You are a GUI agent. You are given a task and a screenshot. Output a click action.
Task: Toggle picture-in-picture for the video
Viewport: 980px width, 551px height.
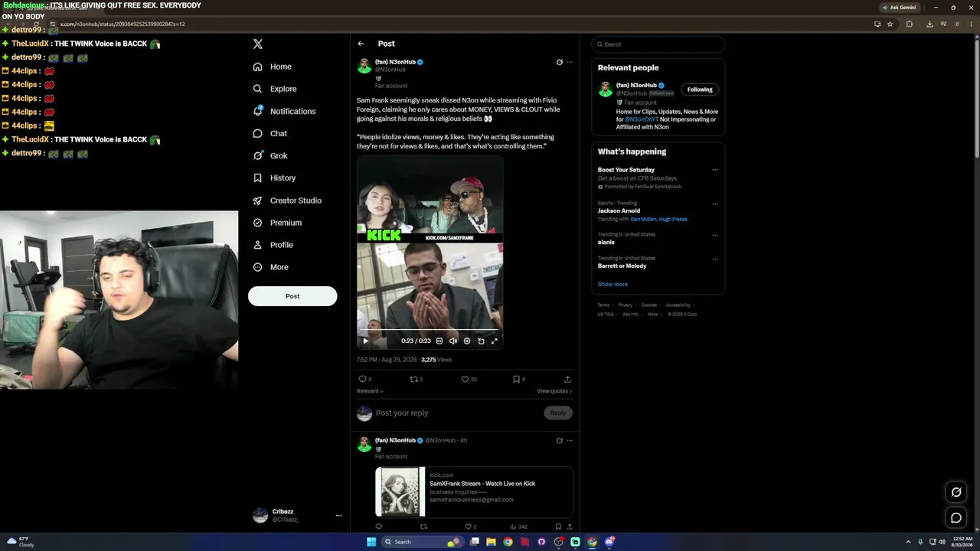[x=481, y=341]
